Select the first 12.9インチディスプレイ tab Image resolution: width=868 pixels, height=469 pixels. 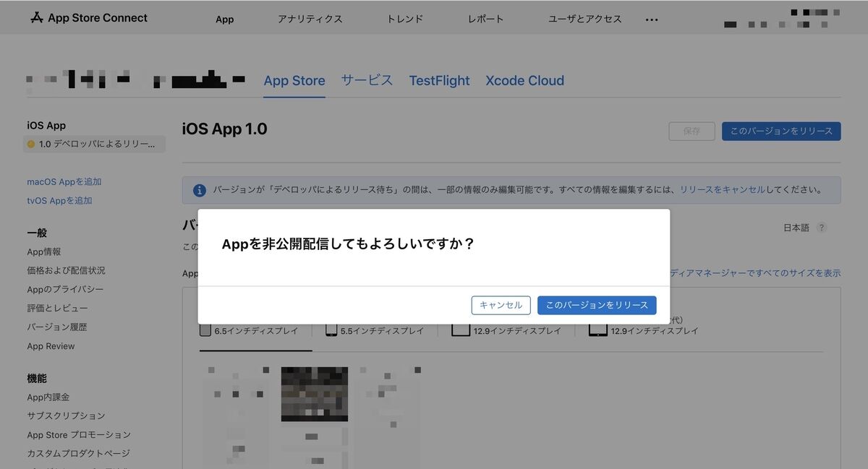point(506,330)
